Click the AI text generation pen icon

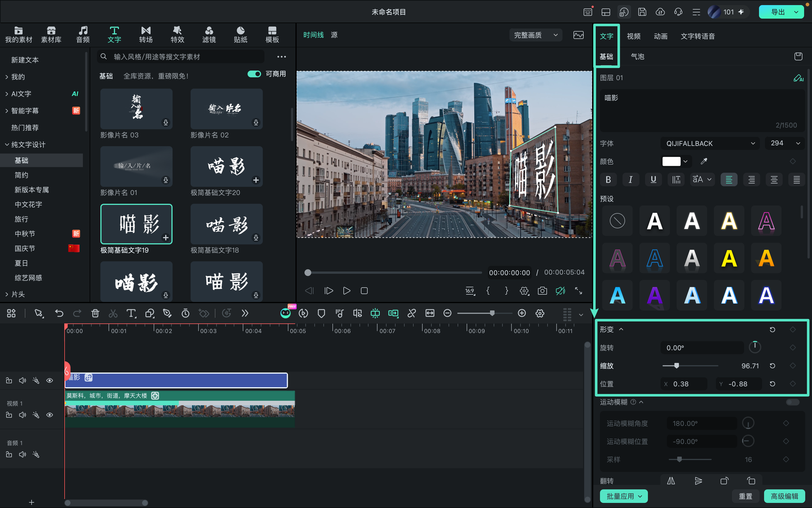tap(798, 78)
